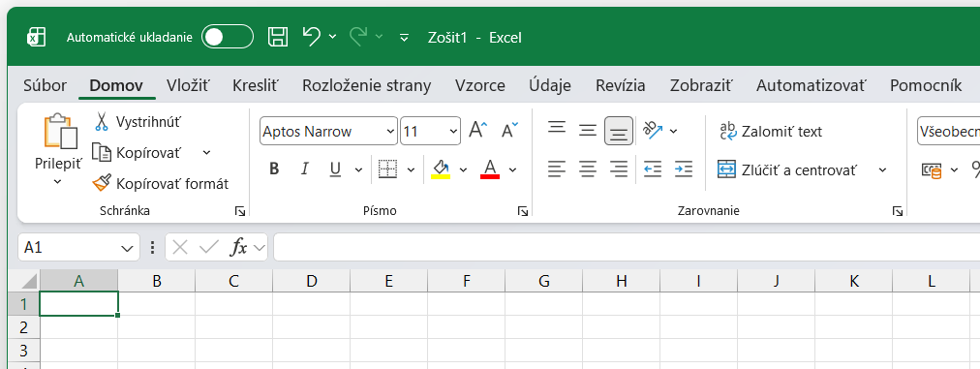Open the Zobraziť tab

coord(701,85)
